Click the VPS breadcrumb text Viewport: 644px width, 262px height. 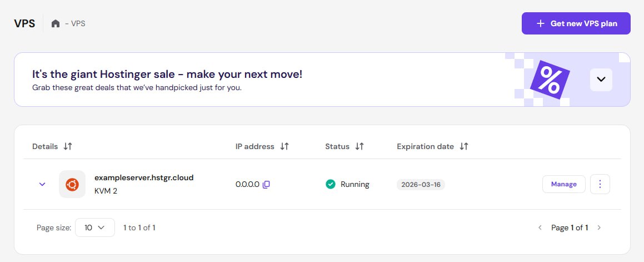[x=78, y=24]
